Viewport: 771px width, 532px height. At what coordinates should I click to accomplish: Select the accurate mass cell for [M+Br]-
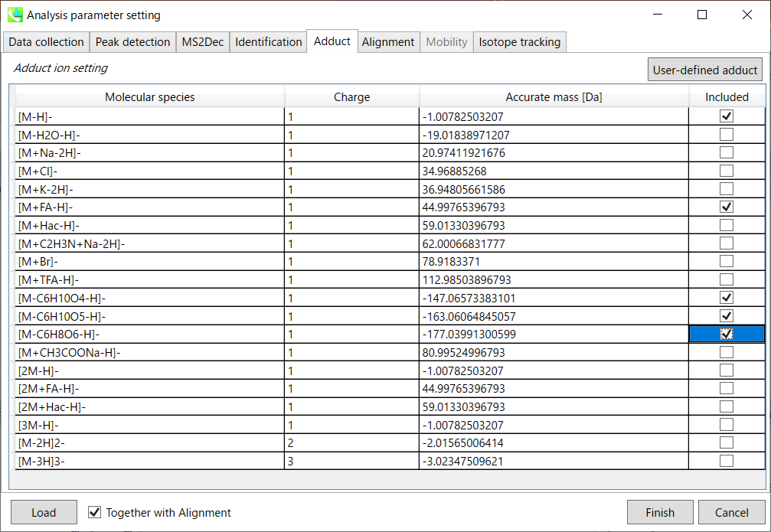554,262
